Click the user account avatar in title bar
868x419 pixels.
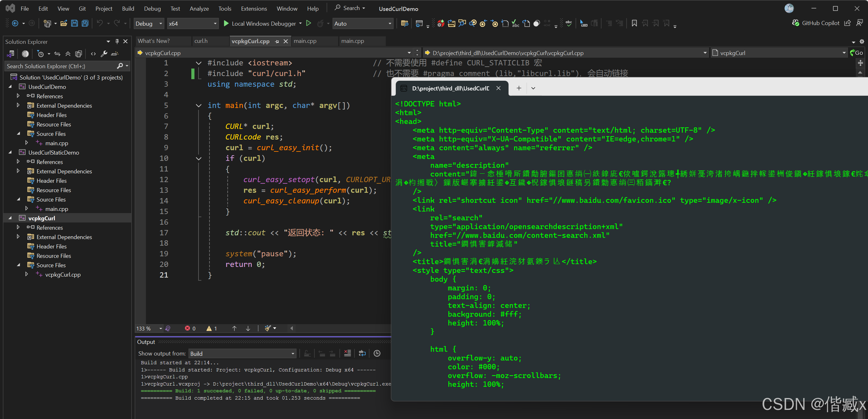pos(789,8)
